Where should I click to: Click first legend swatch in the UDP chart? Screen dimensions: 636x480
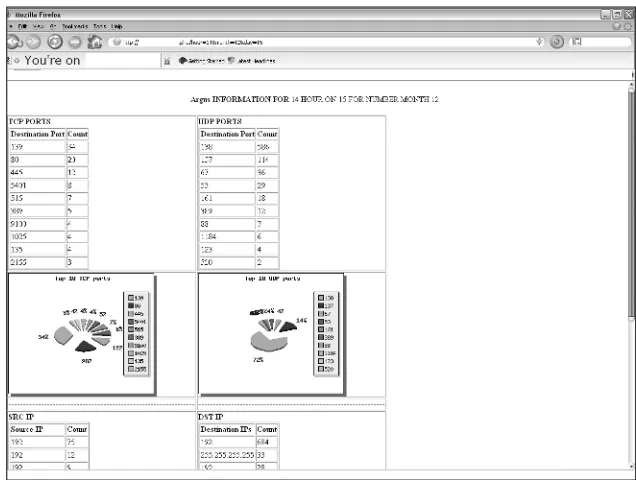click(321, 298)
